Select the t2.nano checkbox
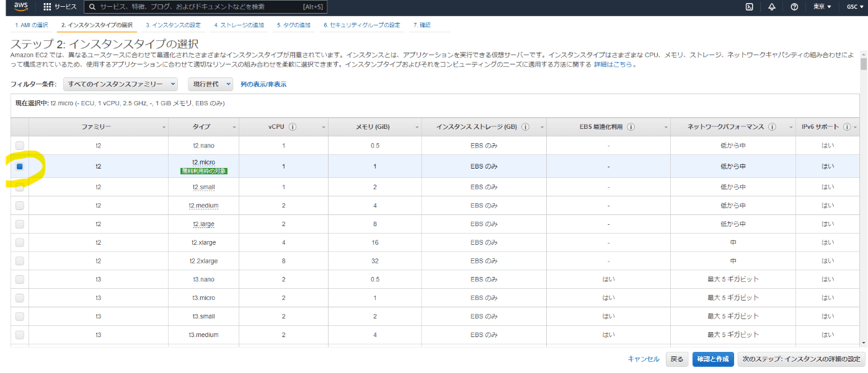868x373 pixels. [20, 145]
